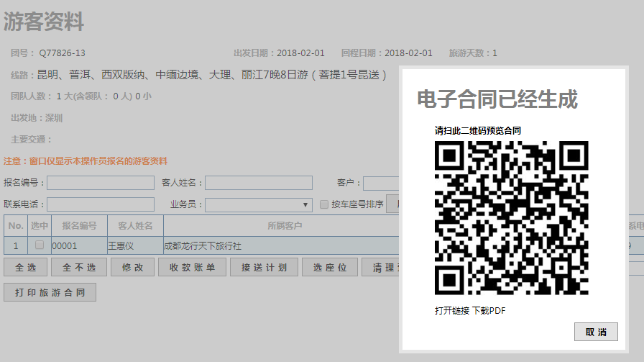
Task: Click the text 请扫此二维码预览合同
Action: [478, 131]
